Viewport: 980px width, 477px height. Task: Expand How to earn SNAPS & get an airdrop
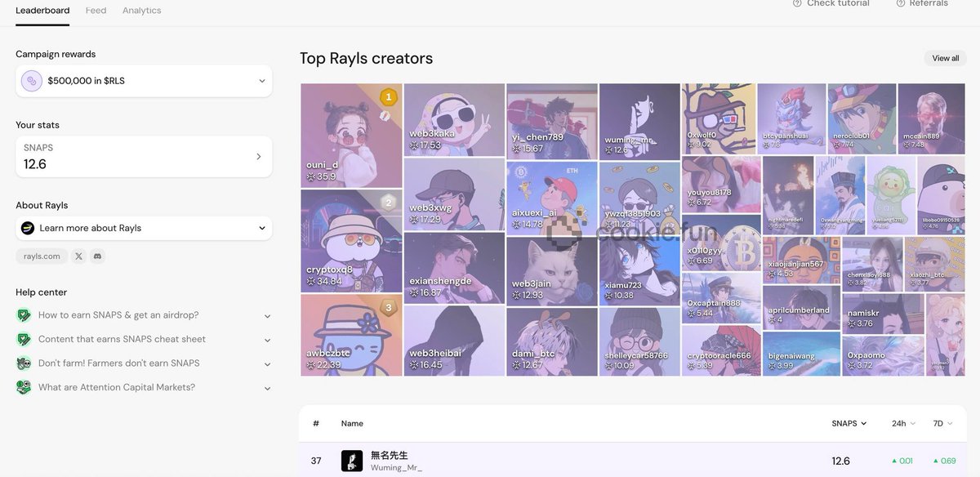coord(144,315)
